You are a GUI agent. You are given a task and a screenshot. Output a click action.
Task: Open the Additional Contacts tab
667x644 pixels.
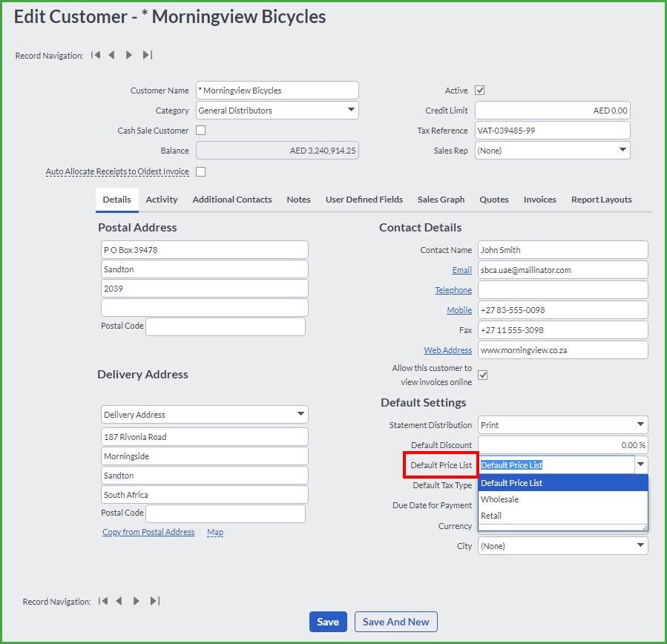(x=232, y=200)
